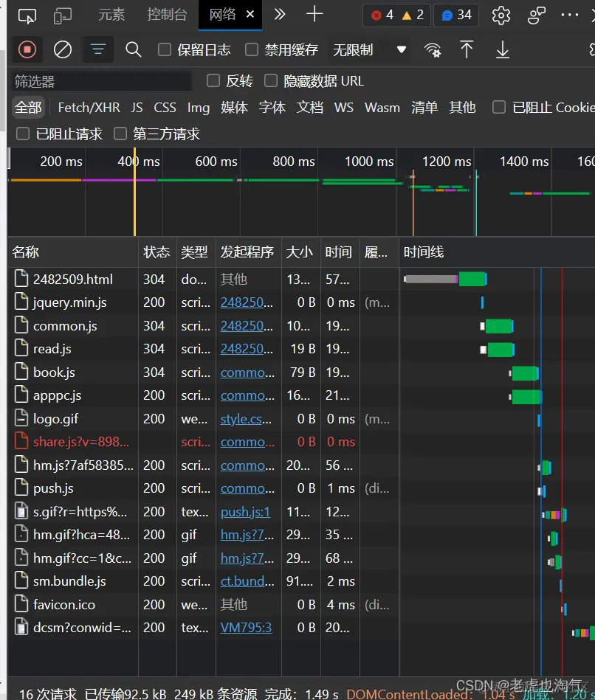Click the feedback/profile icon

click(536, 15)
